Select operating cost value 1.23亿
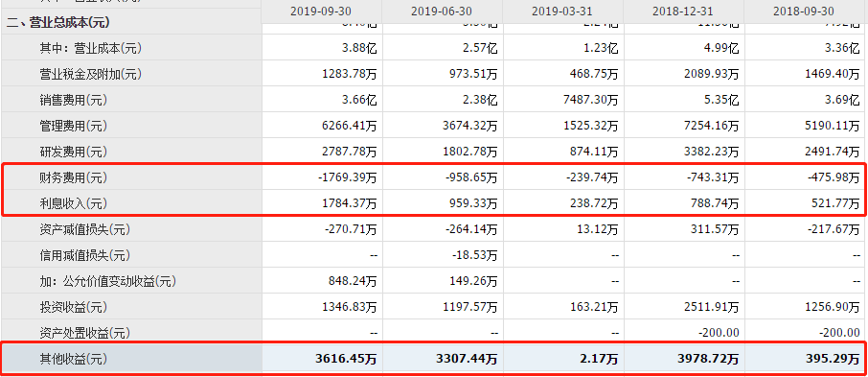Screen dimensions: 868x377 pyautogui.click(x=601, y=49)
